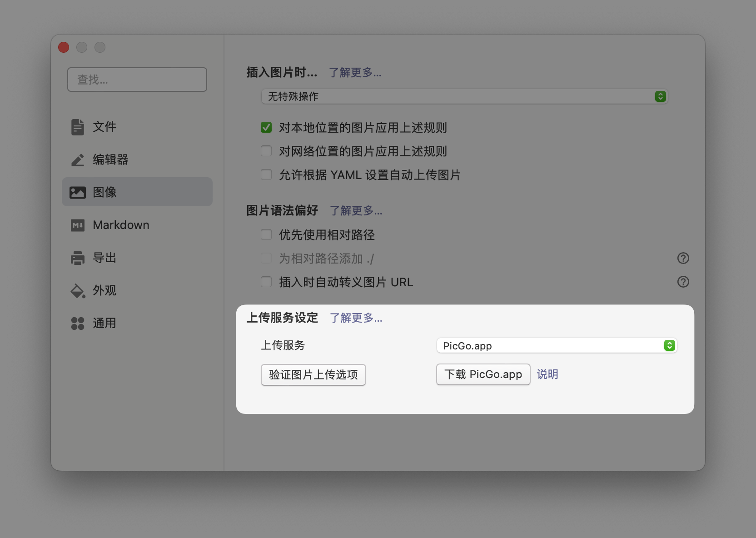Enable 允许根据 YAML 设置自动上传图片
This screenshot has width=756, height=538.
click(266, 174)
